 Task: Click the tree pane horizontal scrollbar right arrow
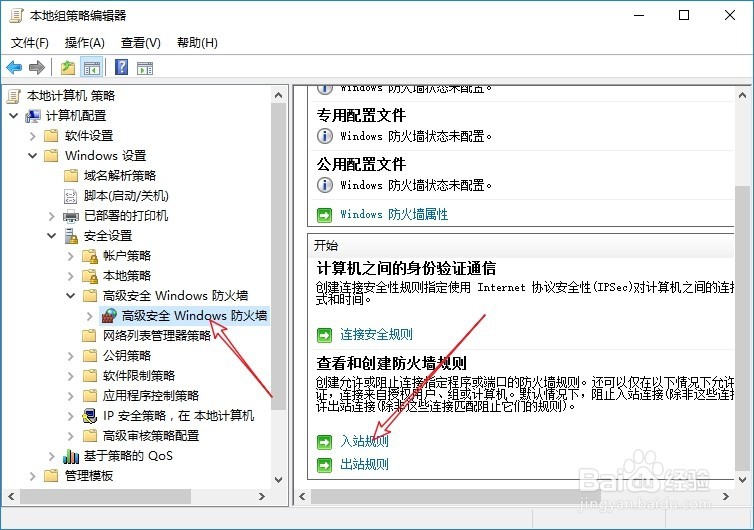pyautogui.click(x=262, y=496)
